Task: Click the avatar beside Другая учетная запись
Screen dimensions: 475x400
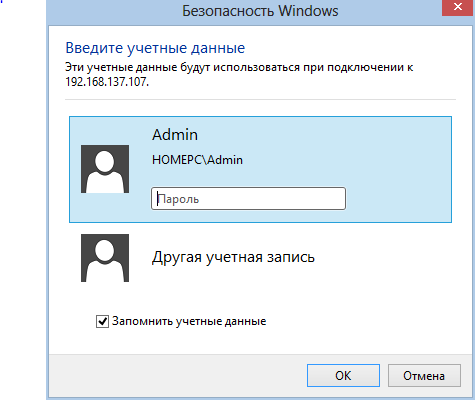Action: (x=105, y=258)
